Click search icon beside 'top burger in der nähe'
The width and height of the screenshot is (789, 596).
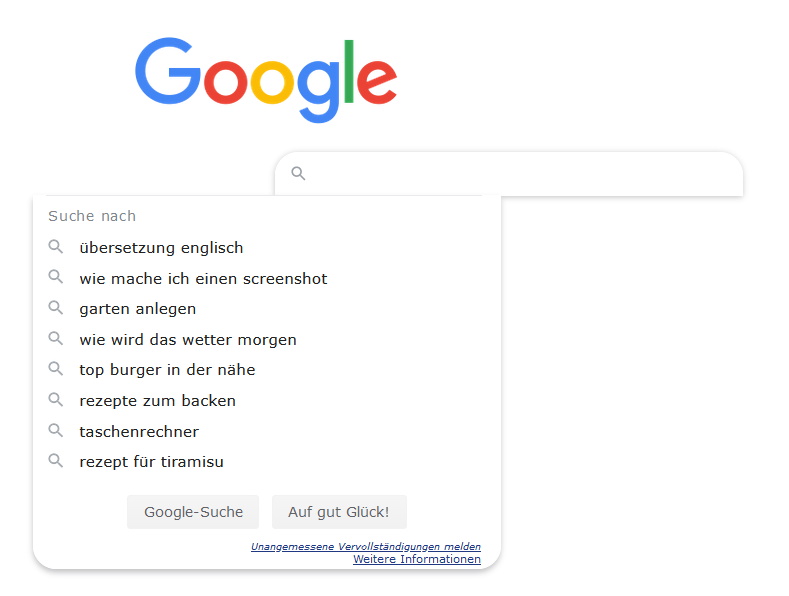[x=56, y=369]
